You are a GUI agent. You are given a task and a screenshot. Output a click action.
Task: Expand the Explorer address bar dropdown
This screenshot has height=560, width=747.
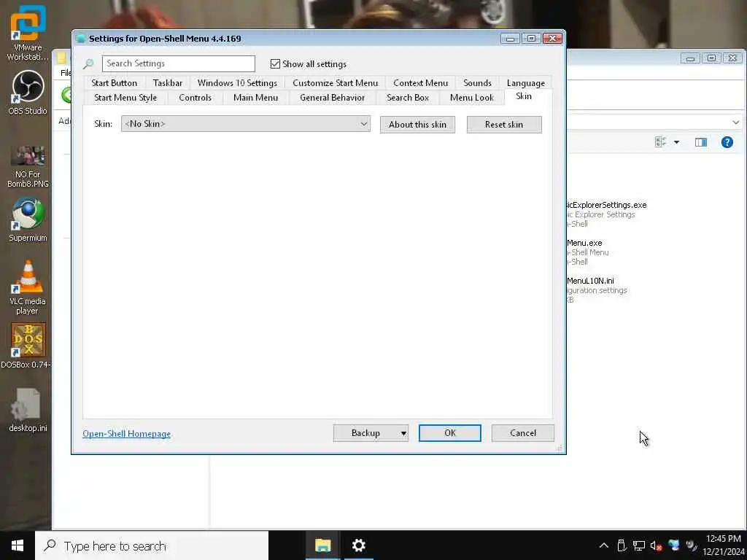[x=736, y=122]
